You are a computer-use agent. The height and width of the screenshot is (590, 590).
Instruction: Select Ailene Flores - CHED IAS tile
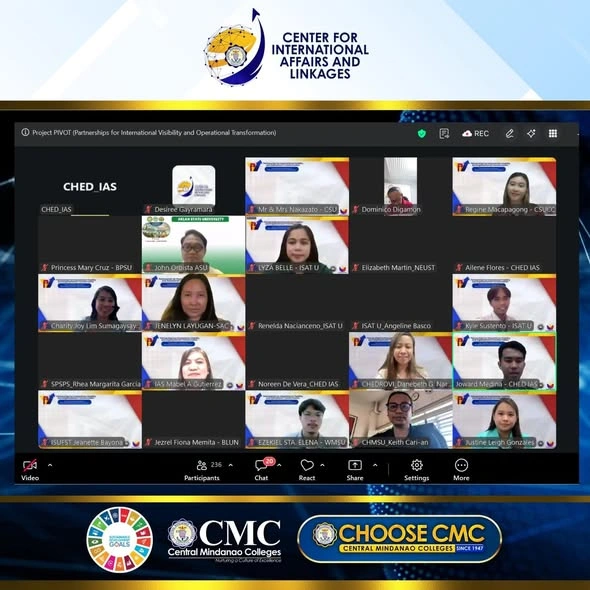504,245
